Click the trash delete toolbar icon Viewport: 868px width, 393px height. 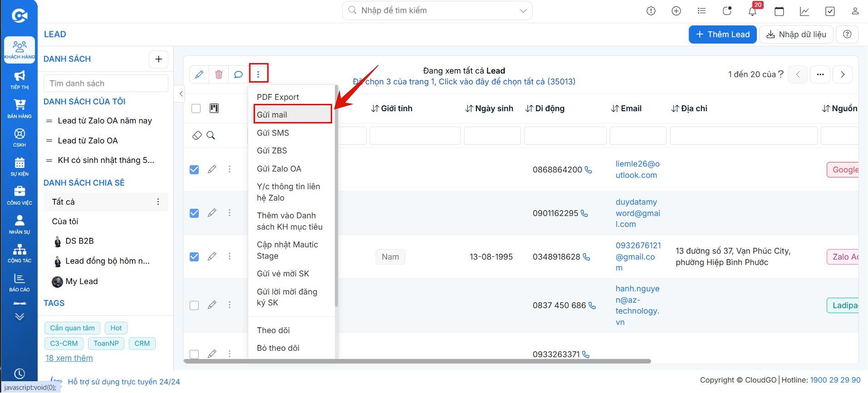pyautogui.click(x=219, y=74)
